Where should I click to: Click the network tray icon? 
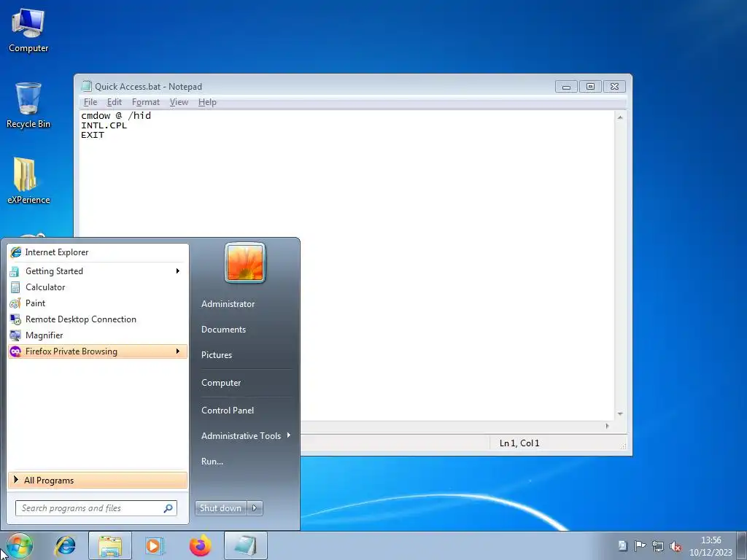658,545
